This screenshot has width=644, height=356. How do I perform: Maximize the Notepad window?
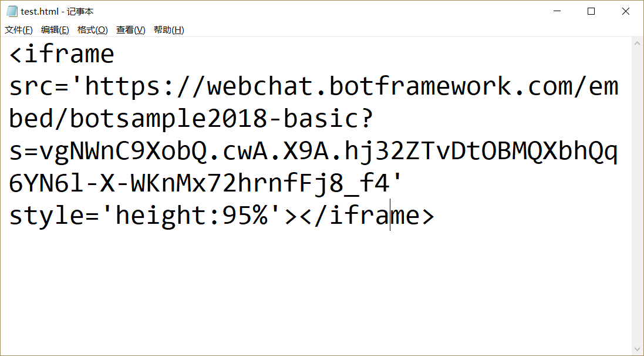[x=591, y=11]
